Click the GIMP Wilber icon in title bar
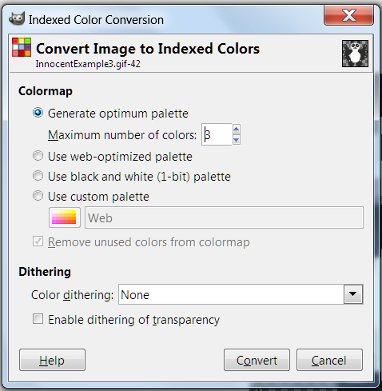This screenshot has height=391, width=382. (16, 19)
